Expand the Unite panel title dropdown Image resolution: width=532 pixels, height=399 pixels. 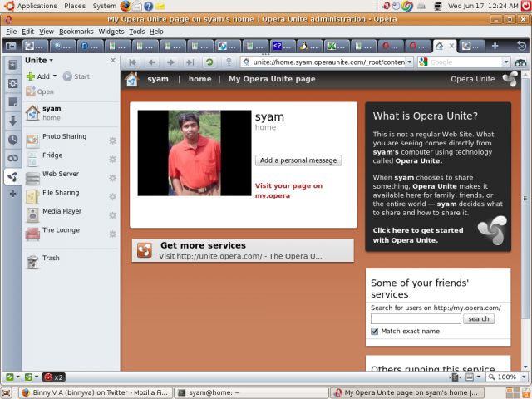pyautogui.click(x=52, y=61)
